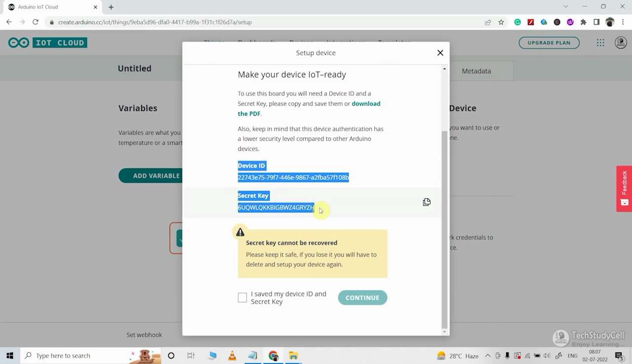Open the browser tab search dropdown
The width and height of the screenshot is (632, 364).
click(x=566, y=6)
